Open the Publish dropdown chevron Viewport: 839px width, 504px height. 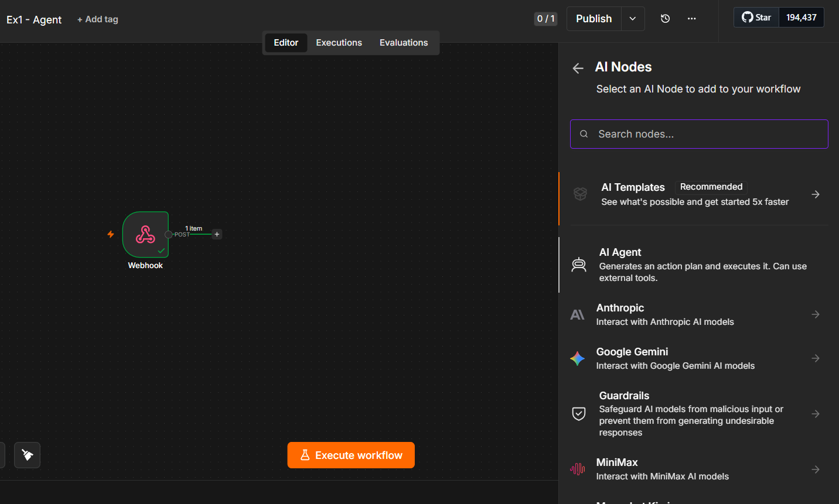point(633,19)
